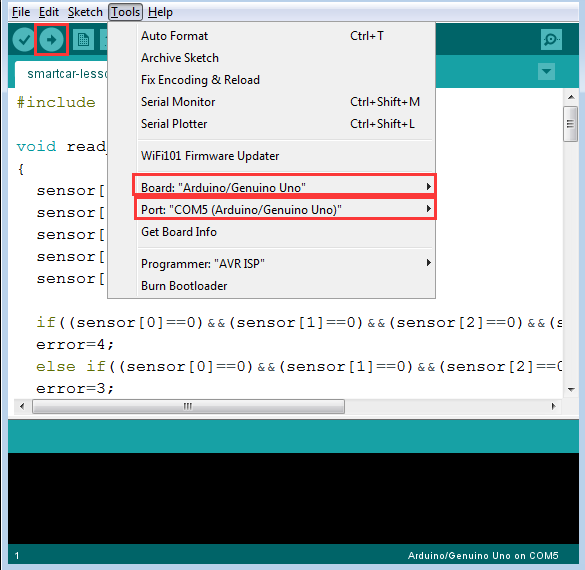Select Archive Sketch menu entry
The image size is (585, 570).
(x=271, y=58)
